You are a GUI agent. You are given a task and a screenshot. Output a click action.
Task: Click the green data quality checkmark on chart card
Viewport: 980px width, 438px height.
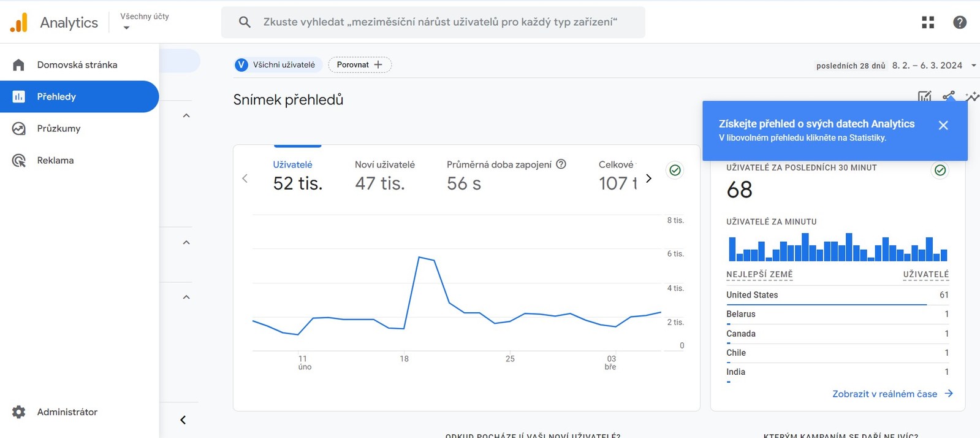(675, 171)
